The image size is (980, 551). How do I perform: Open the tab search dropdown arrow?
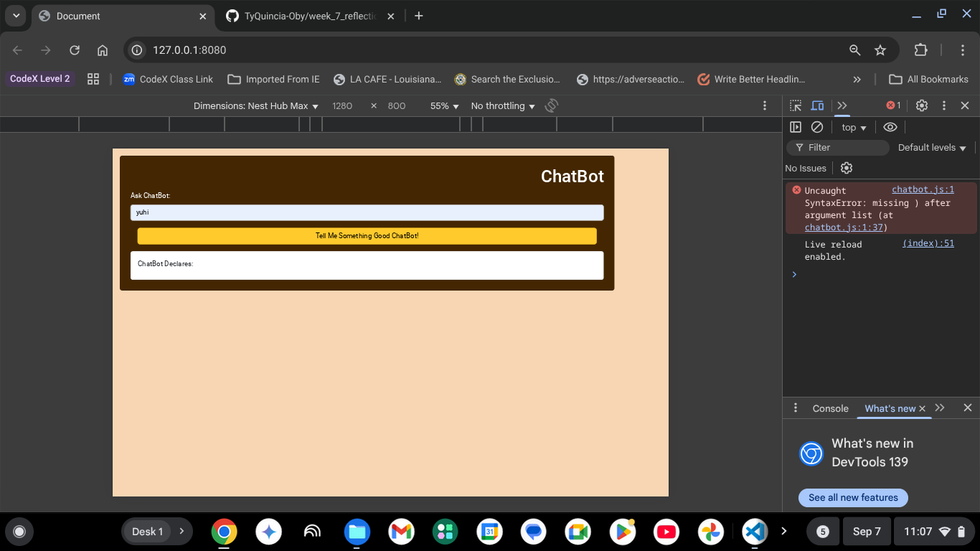pos(16,16)
